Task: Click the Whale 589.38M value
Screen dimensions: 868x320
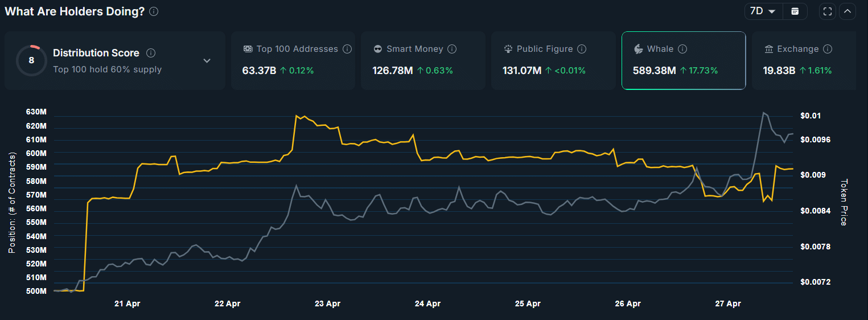Action: pos(654,71)
